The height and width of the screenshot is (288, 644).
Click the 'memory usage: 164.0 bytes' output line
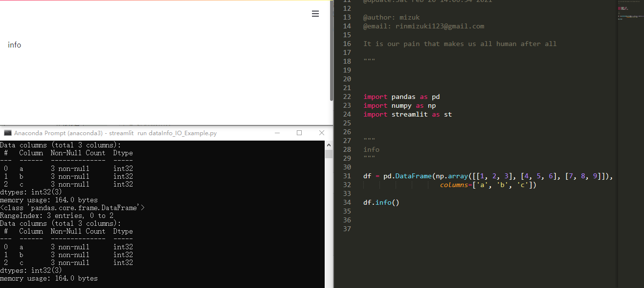coord(48,200)
